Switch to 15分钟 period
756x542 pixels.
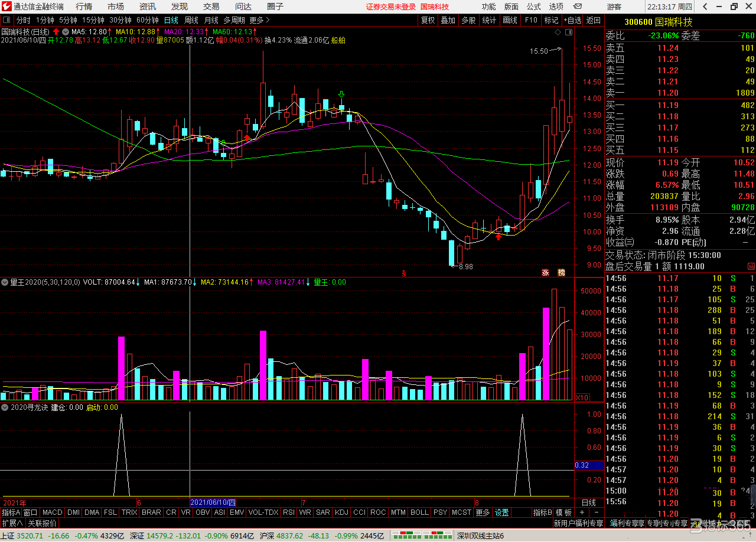[93, 20]
